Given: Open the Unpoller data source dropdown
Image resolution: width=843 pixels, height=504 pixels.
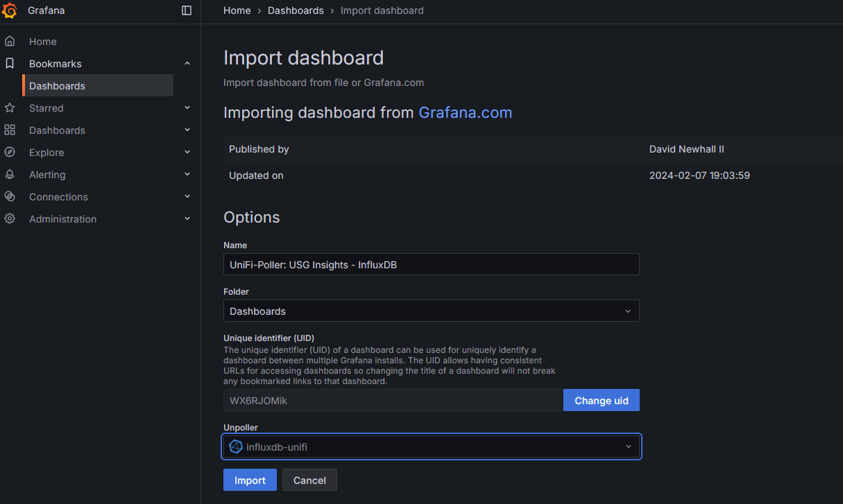Looking at the screenshot, I should click(431, 447).
